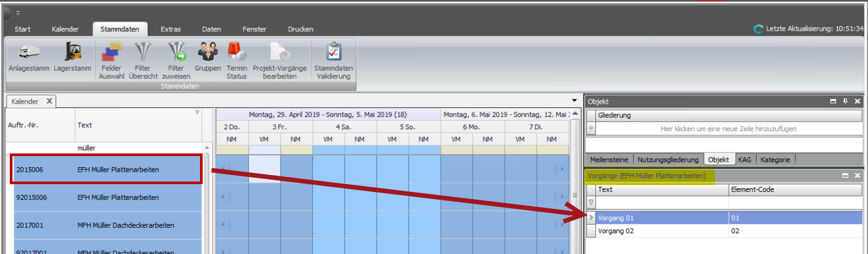This screenshot has width=868, height=254.
Task: Open Projekt-Vorgänge bearbeiten icon
Action: 279,52
